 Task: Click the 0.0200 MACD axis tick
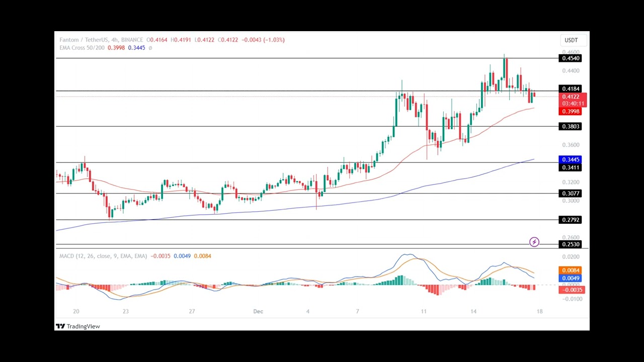tap(571, 257)
